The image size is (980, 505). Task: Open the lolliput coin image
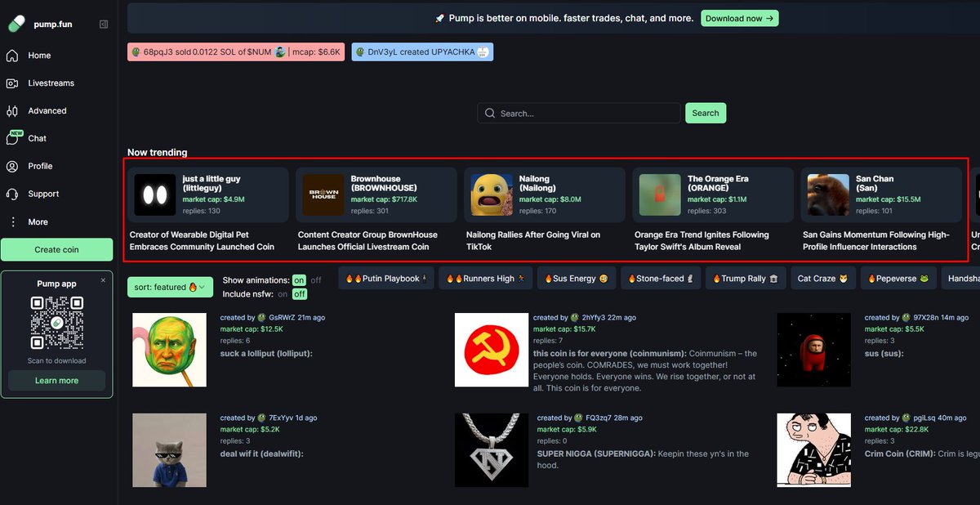[x=170, y=350]
